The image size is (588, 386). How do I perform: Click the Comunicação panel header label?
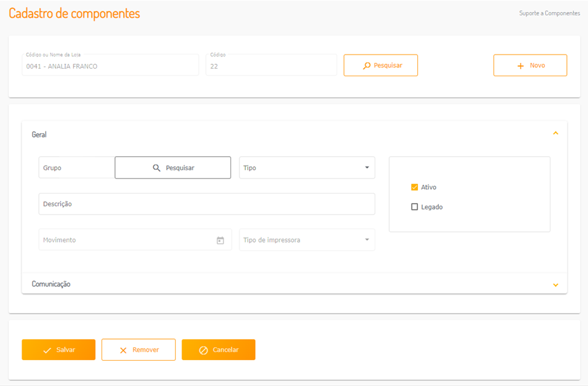pyautogui.click(x=51, y=284)
